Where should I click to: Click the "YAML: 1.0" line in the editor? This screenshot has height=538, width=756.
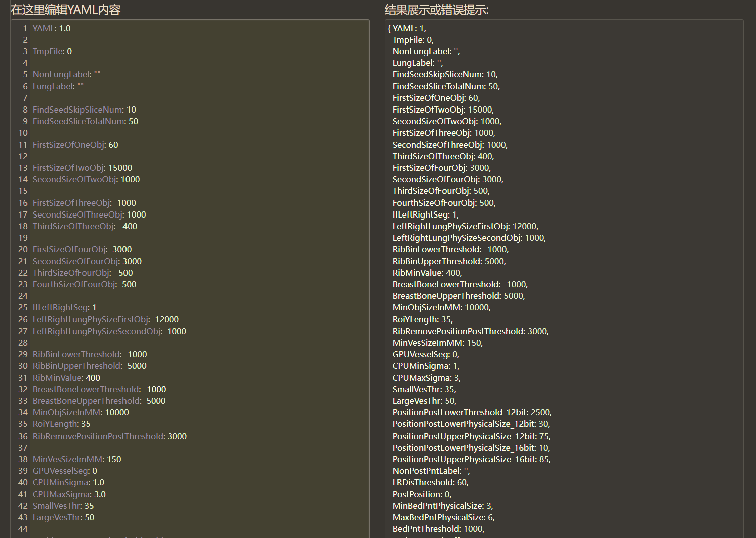click(x=52, y=28)
